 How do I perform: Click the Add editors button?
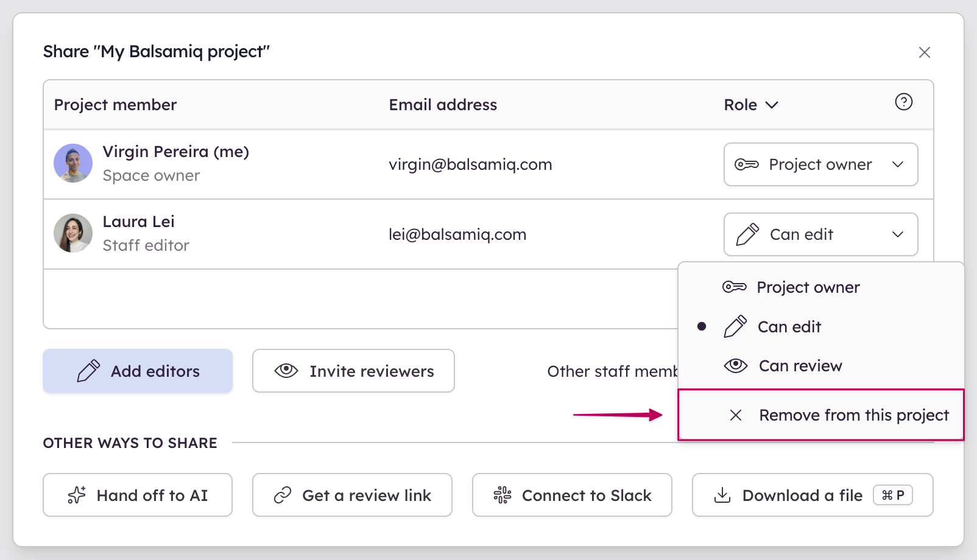pyautogui.click(x=138, y=371)
